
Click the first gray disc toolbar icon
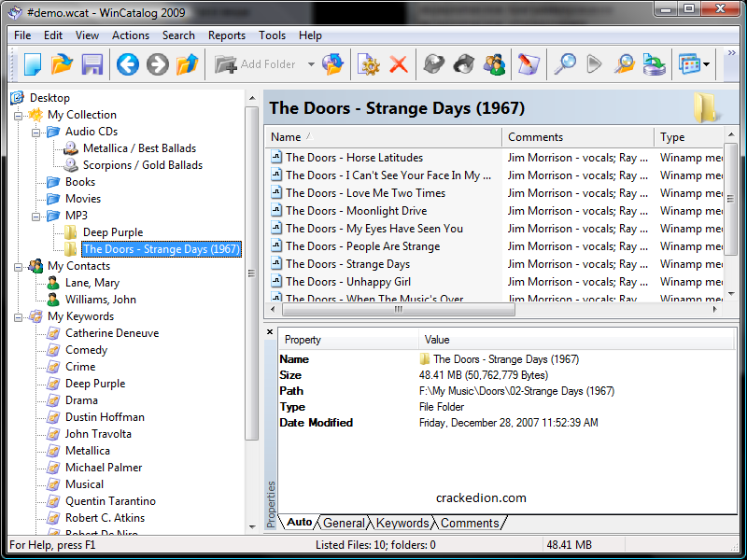(434, 63)
